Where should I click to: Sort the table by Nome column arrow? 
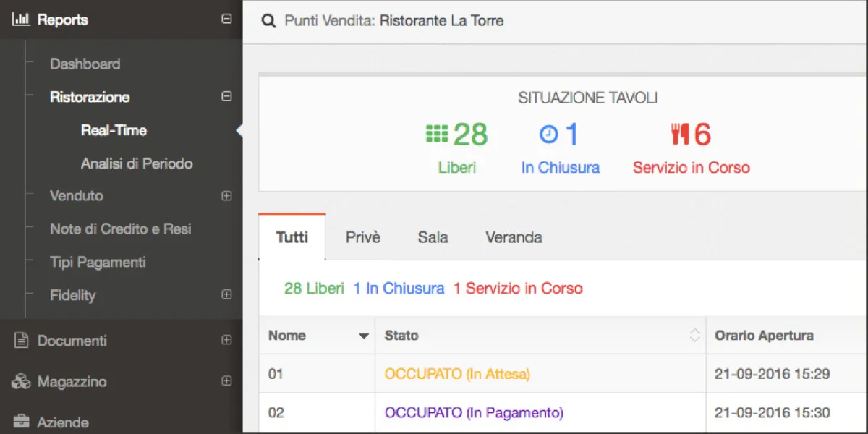pos(363,336)
